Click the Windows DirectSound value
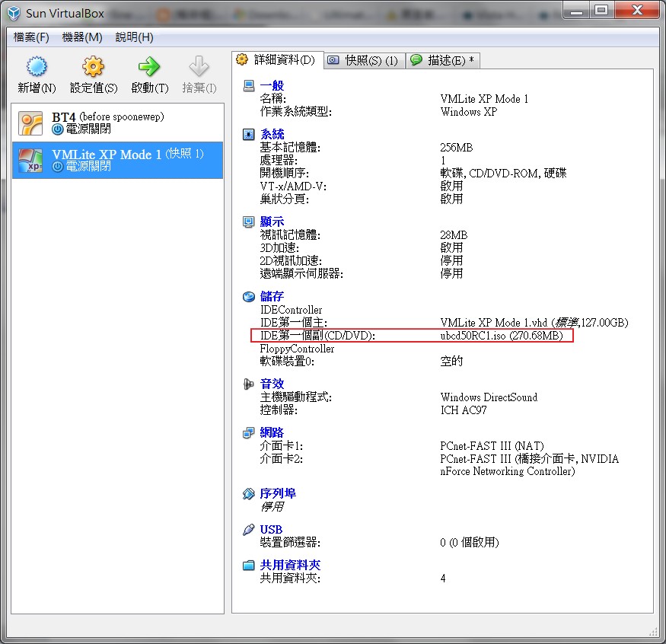The width and height of the screenshot is (666, 644). point(489,397)
